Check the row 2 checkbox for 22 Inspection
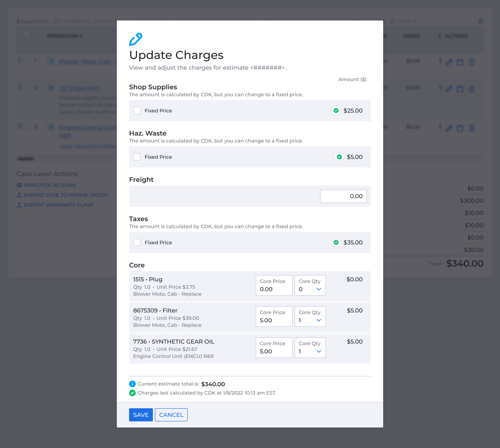The width and height of the screenshot is (500, 448). pos(27,87)
